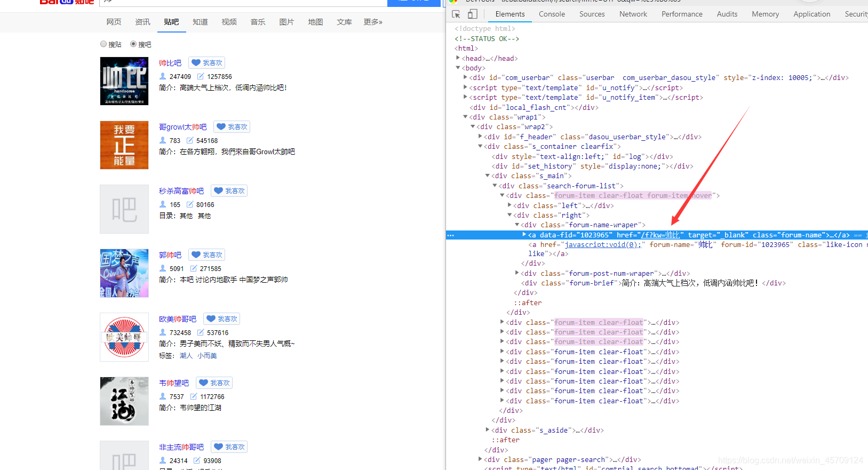Collapse the s_main div node
868x470 pixels.
[x=487, y=176]
